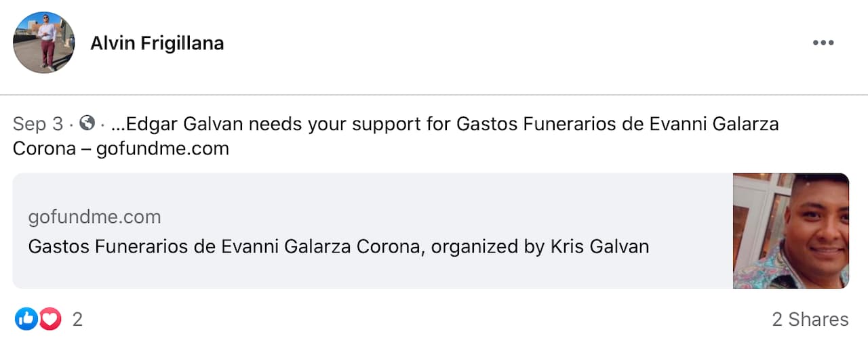The height and width of the screenshot is (342, 868).
Task: View the reaction count of 2
Action: (77, 319)
